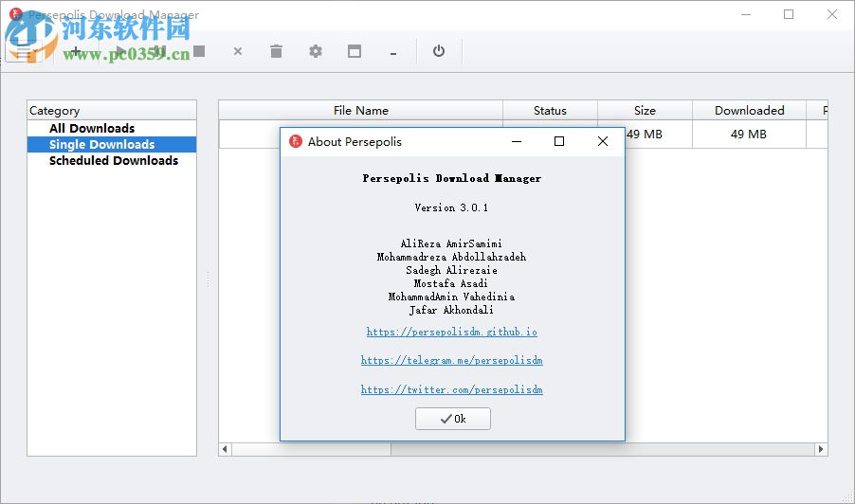Close the About Persepolis dialog
The image size is (855, 504).
coord(603,142)
